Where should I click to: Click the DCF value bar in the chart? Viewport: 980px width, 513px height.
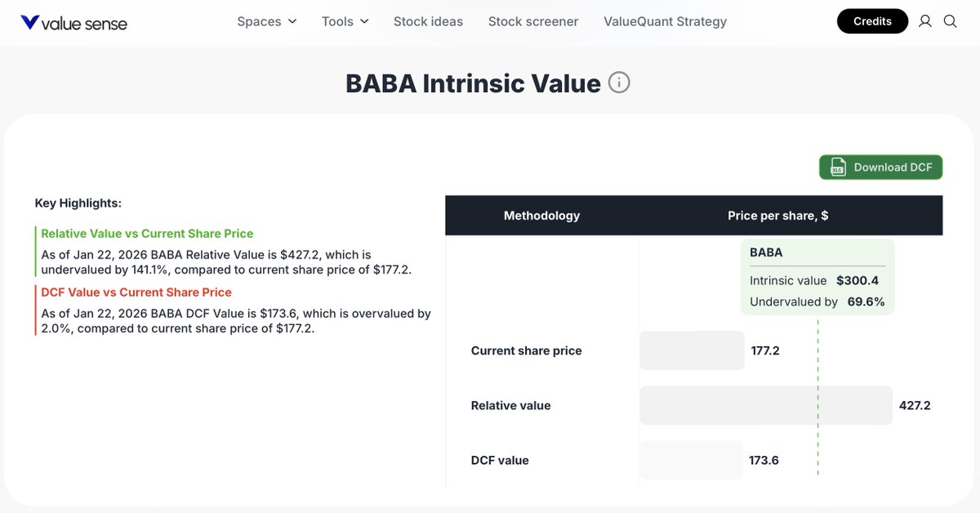[x=692, y=460]
